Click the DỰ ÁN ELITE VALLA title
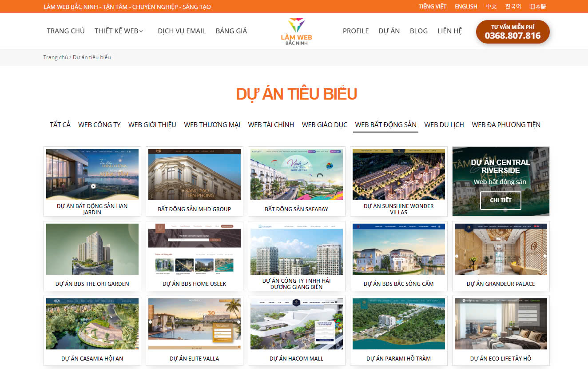588x369 pixels. [195, 358]
